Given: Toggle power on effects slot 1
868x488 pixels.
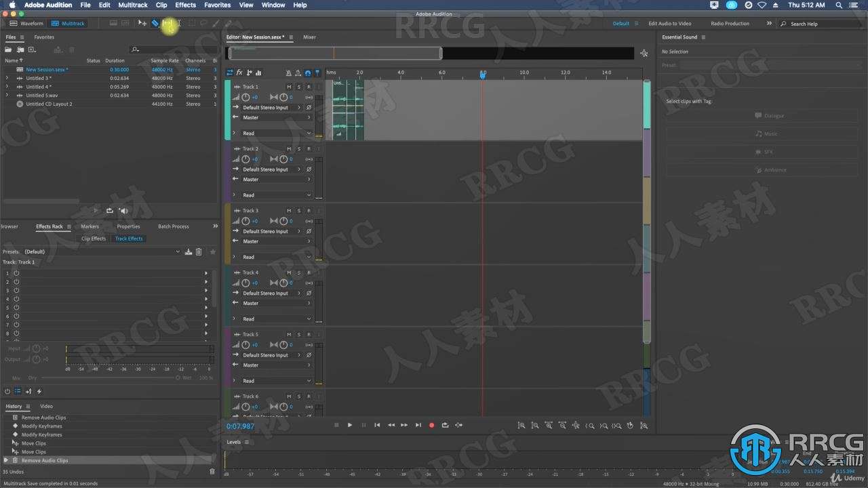Looking at the screenshot, I should coord(16,273).
